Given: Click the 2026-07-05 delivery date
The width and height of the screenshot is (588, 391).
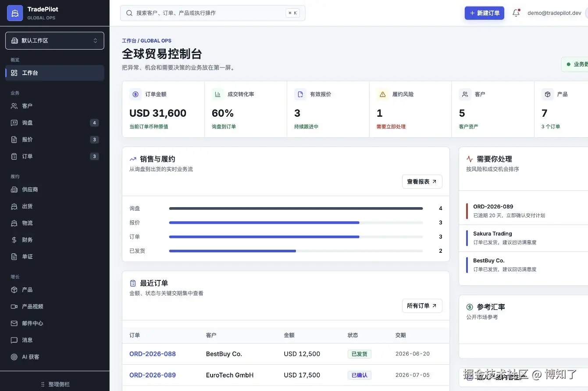Looking at the screenshot, I should pos(413,375).
